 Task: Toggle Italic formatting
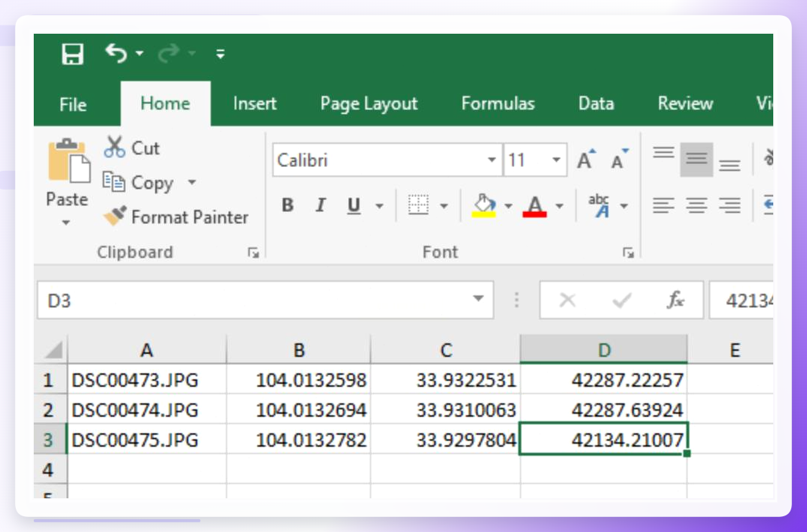321,205
